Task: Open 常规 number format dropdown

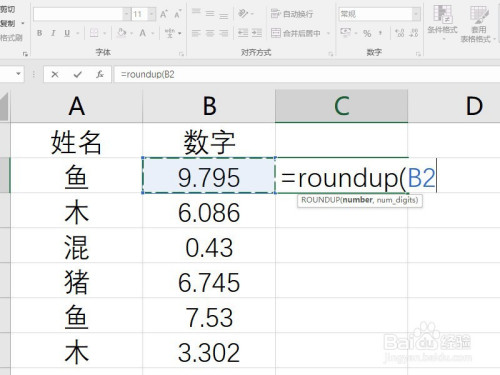Action: (416, 14)
